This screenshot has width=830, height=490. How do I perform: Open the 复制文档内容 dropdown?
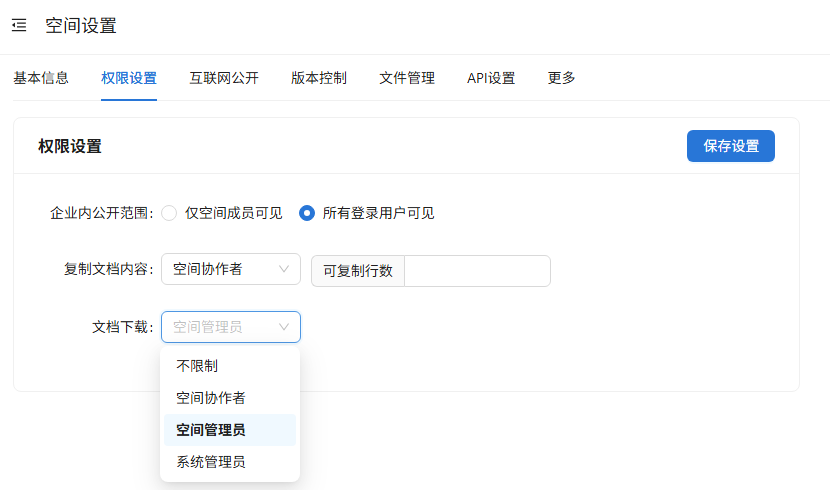tap(231, 269)
